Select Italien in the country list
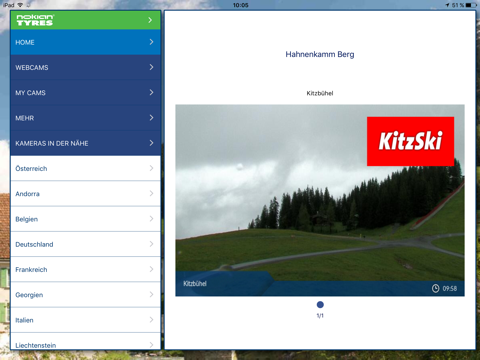Viewport: 480px width, 360px height. pyautogui.click(x=85, y=320)
